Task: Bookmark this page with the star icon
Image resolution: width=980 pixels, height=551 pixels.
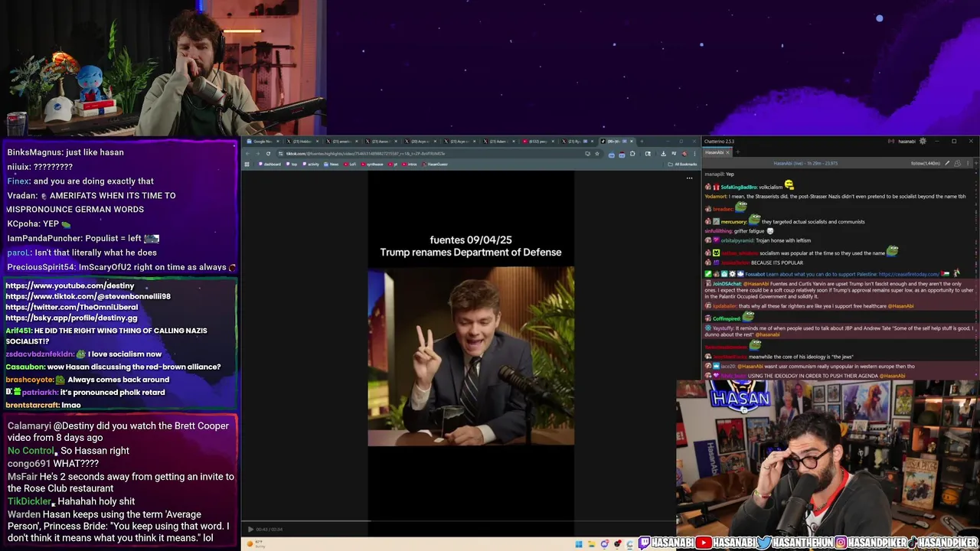Action: (597, 153)
